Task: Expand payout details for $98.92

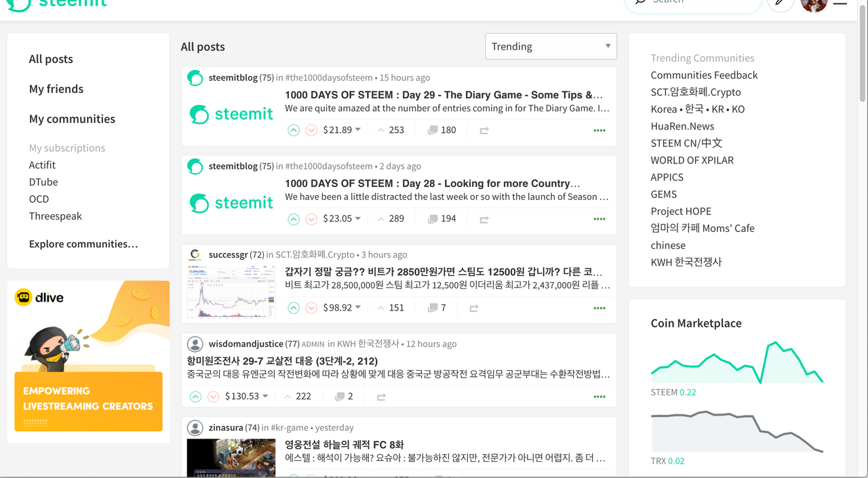Action: pos(342,308)
